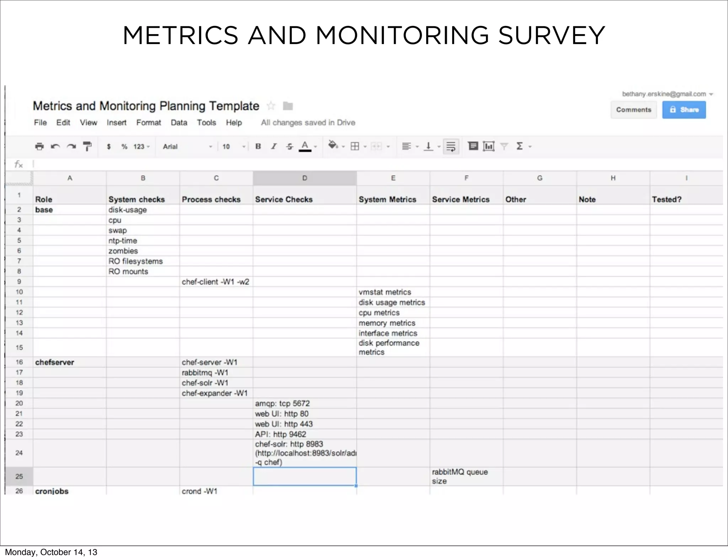Insert chart icon
This screenshot has width=728, height=560.
[x=489, y=146]
